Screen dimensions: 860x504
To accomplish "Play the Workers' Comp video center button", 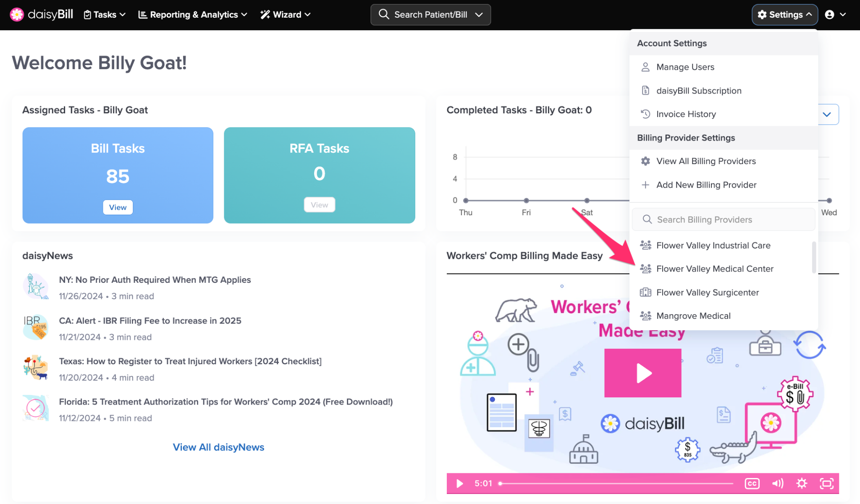I will click(x=642, y=373).
